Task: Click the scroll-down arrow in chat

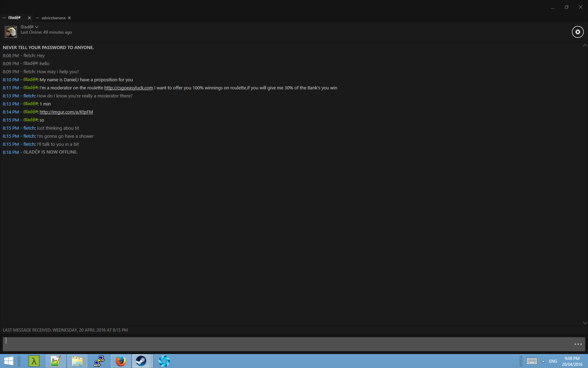Action: [584, 323]
